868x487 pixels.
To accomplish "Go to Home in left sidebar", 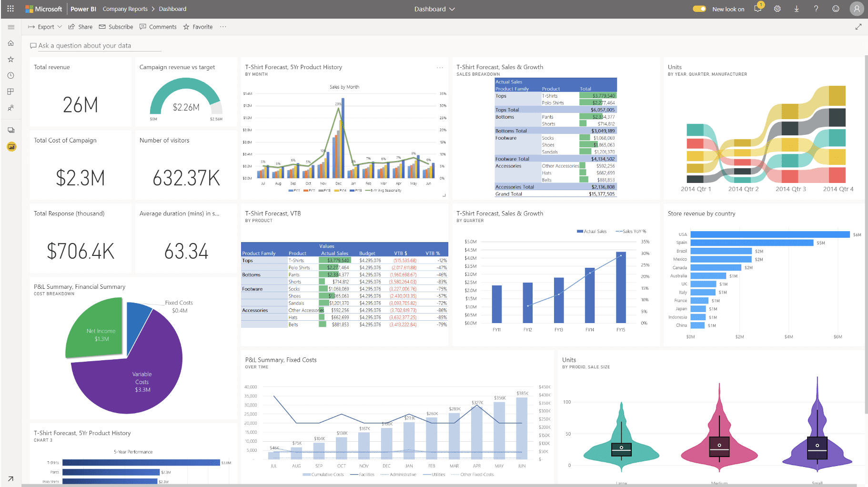I will coord(11,43).
